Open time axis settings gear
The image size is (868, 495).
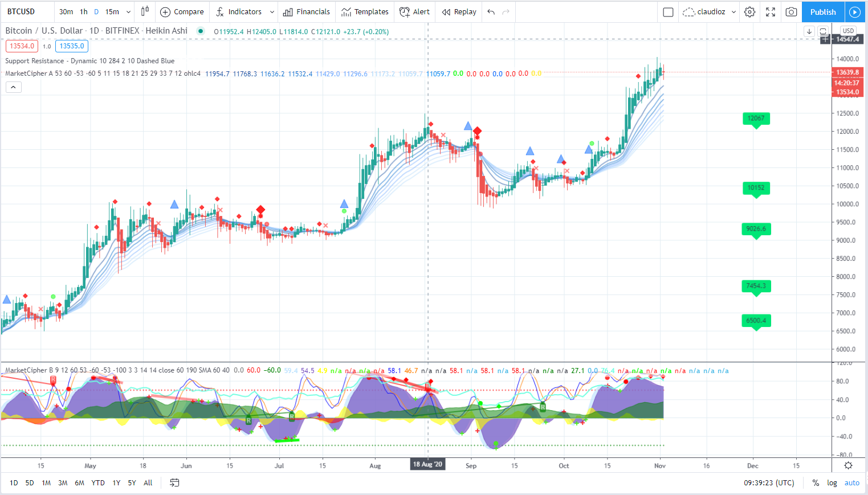click(848, 465)
